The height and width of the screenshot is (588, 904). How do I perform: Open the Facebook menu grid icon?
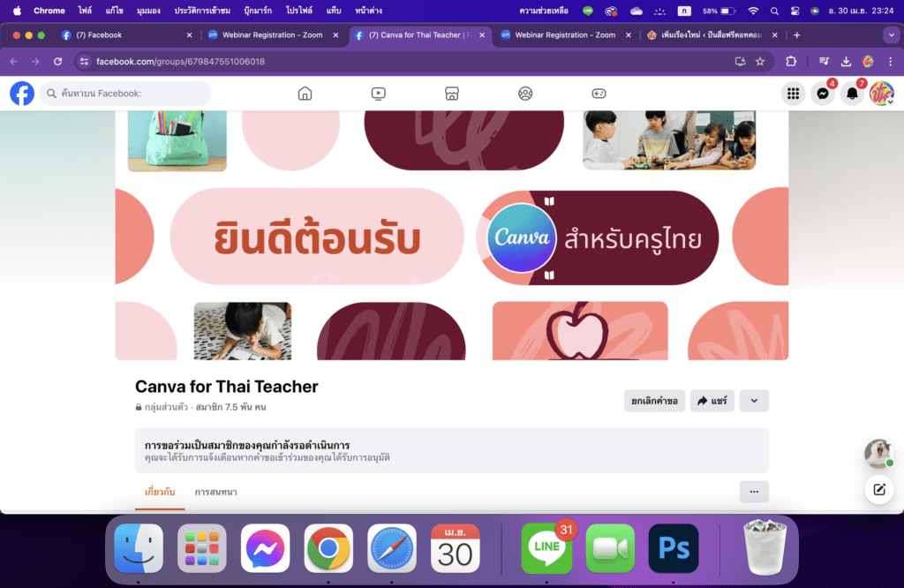pos(794,94)
